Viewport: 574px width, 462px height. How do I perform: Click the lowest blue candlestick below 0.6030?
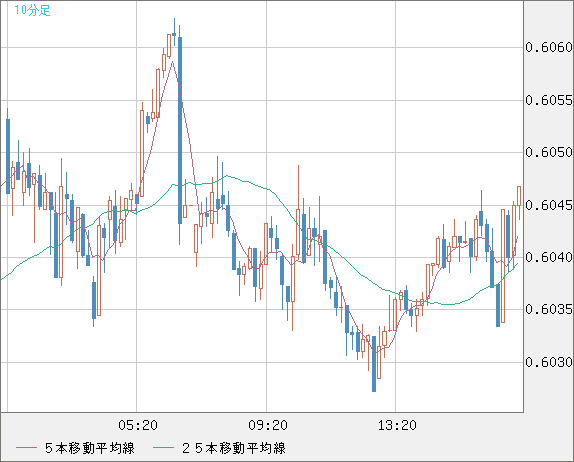point(374,364)
